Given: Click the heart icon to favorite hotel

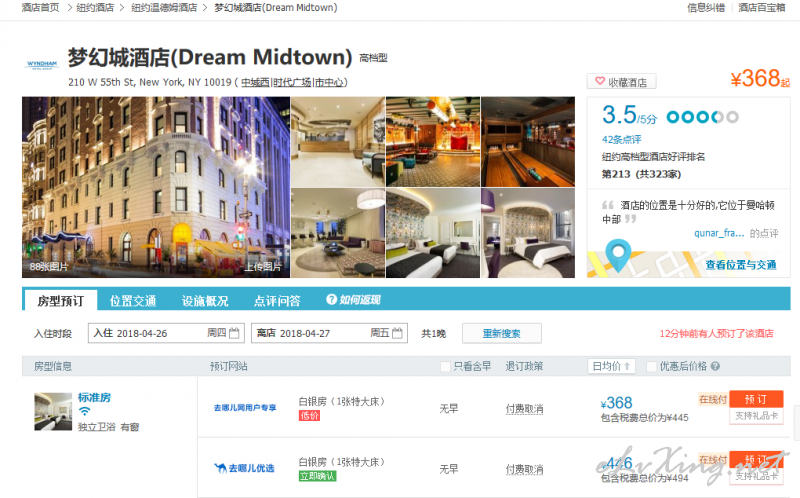Looking at the screenshot, I should [600, 81].
